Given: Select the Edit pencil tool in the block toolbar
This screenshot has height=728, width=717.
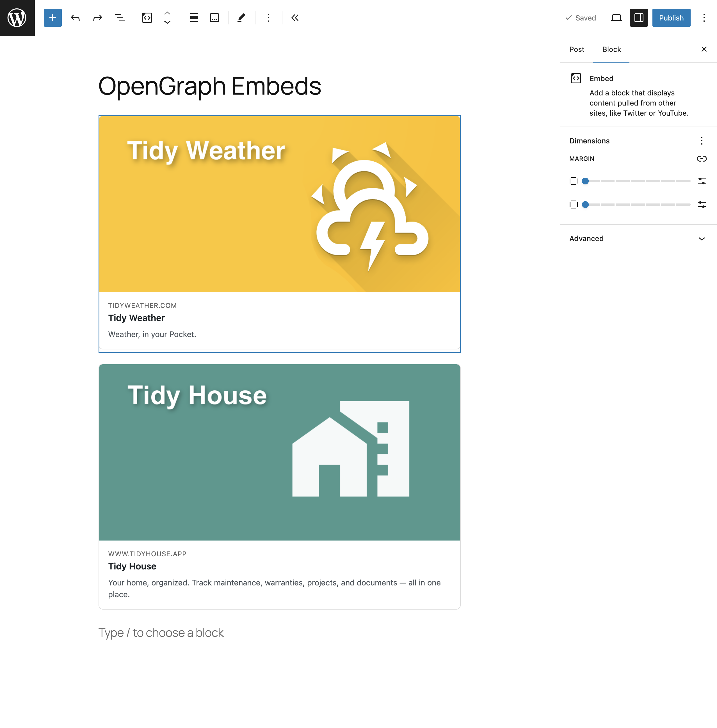Looking at the screenshot, I should click(241, 18).
